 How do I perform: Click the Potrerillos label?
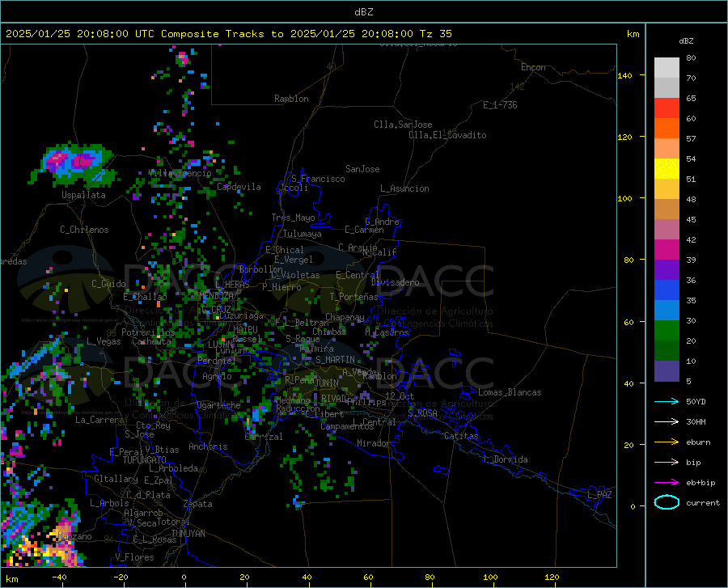click(x=148, y=332)
